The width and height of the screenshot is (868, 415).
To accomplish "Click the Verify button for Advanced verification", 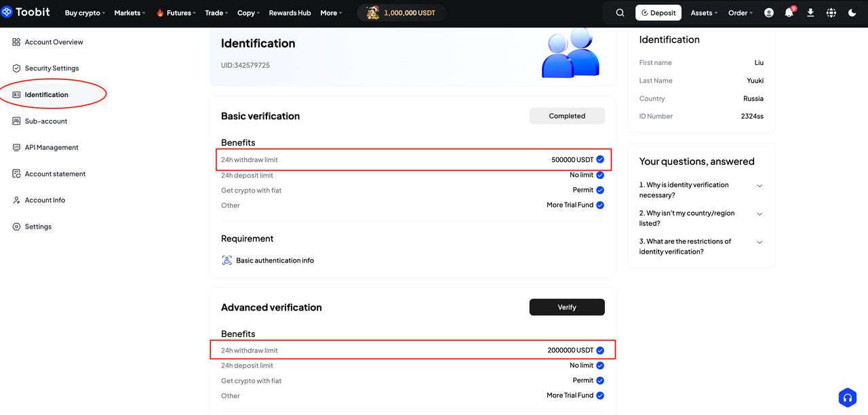I will [567, 307].
